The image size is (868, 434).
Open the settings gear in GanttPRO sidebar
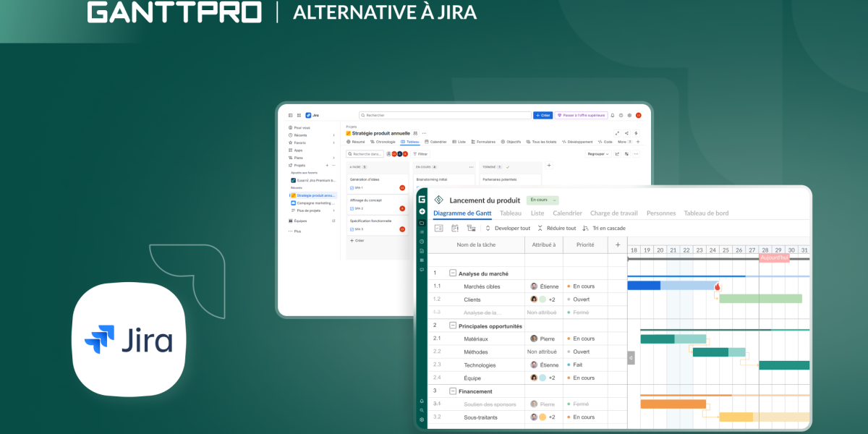(x=422, y=420)
